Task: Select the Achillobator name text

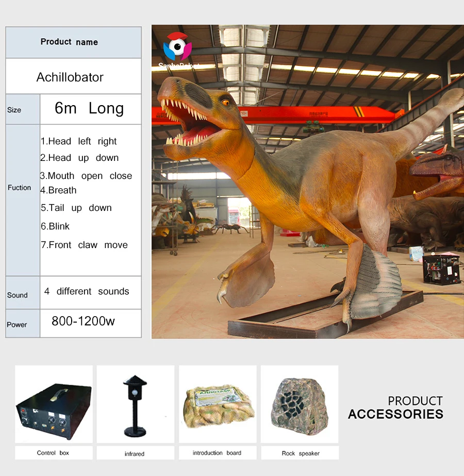Action: tap(70, 77)
